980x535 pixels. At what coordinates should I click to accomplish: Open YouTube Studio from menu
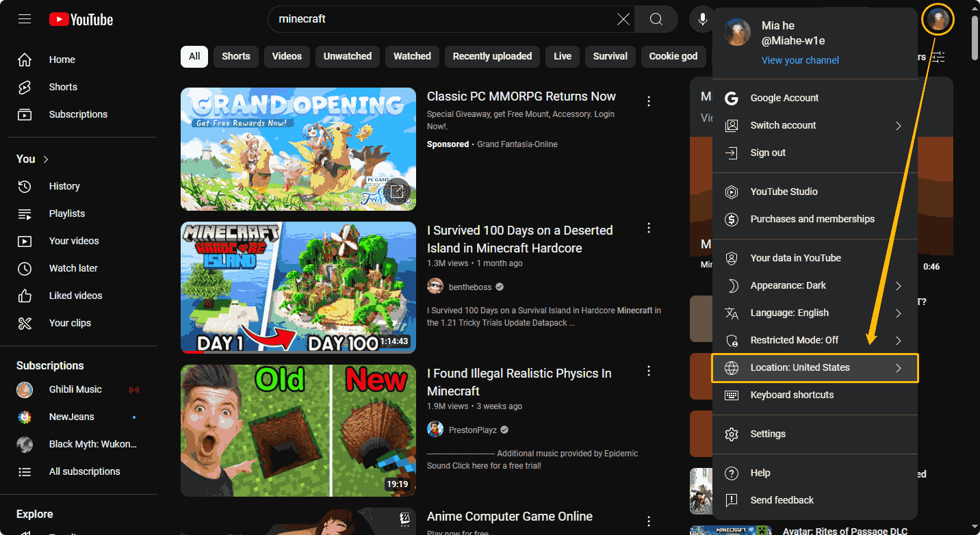[x=814, y=192]
